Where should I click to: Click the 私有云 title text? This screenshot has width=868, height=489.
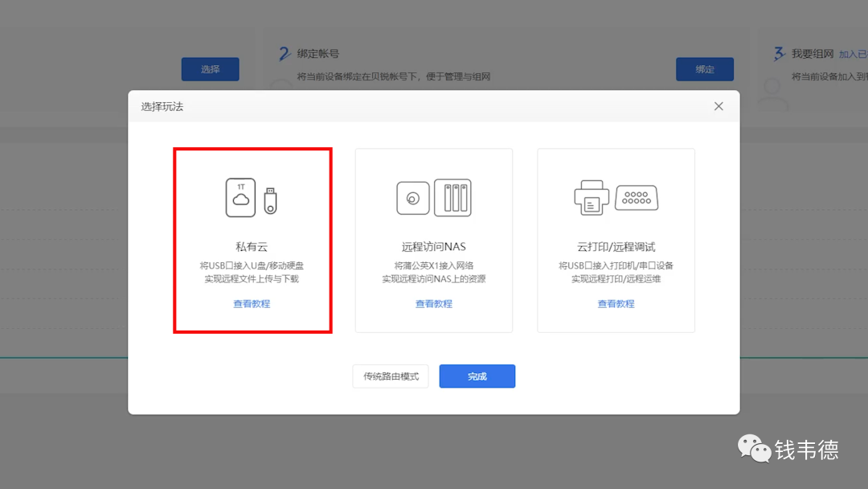pos(252,247)
